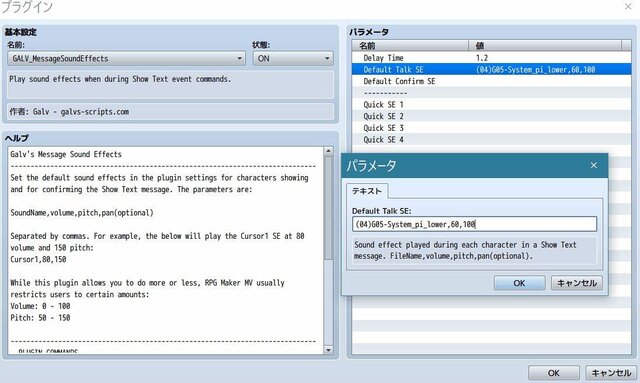Image resolution: width=640 pixels, height=383 pixels.
Task: Click the Delay Time value 1.2
Action: pos(482,58)
